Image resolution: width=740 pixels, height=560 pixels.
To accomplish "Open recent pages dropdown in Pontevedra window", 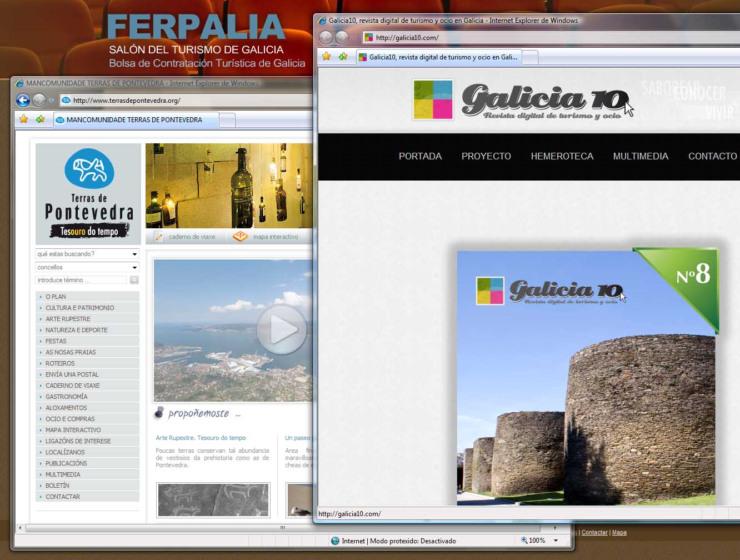I will pyautogui.click(x=51, y=101).
